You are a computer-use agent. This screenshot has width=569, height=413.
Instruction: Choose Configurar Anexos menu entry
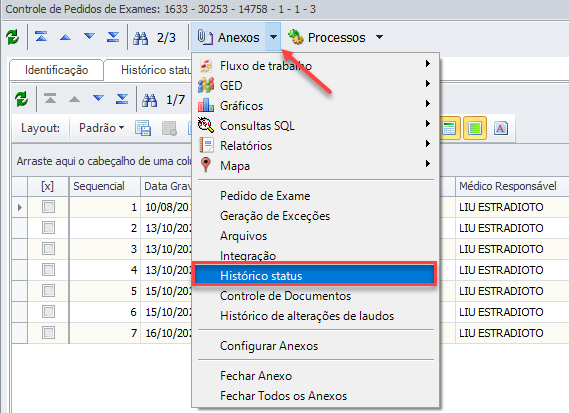[316, 346]
